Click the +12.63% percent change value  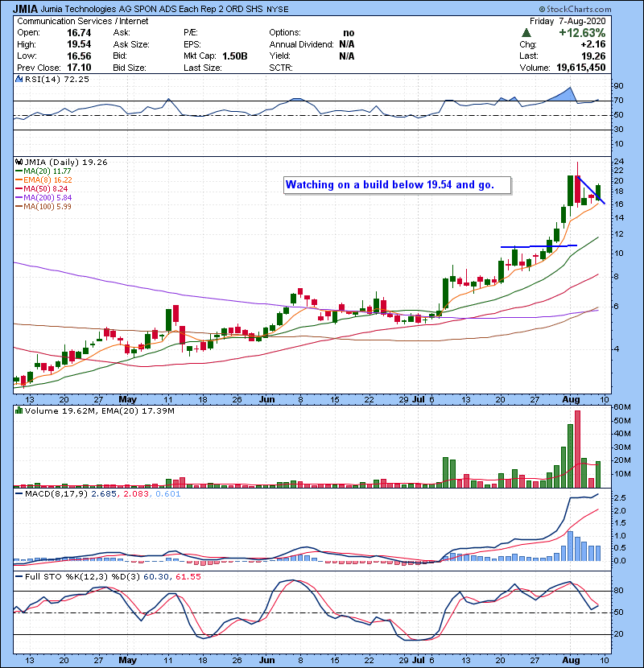(x=582, y=33)
